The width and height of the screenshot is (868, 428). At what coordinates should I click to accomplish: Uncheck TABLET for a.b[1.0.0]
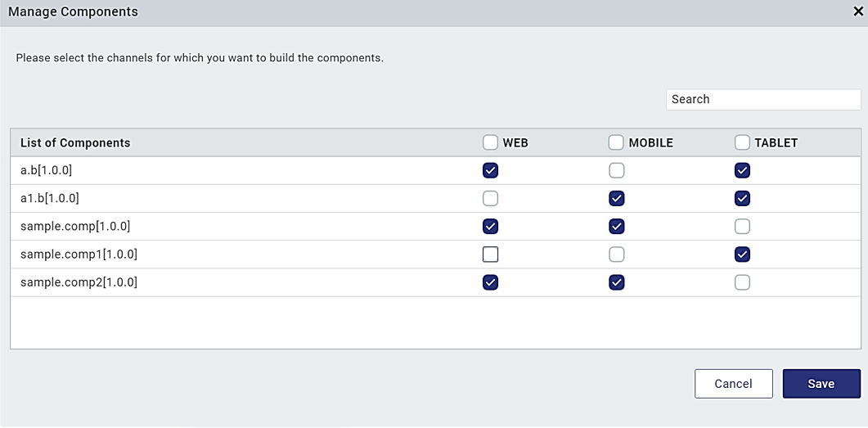[x=742, y=170]
